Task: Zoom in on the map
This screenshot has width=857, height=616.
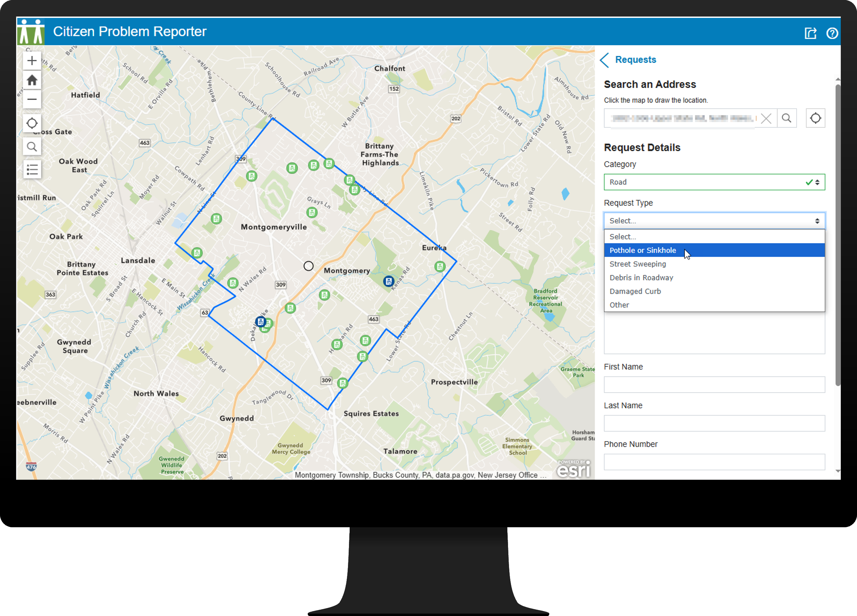Action: [32, 60]
